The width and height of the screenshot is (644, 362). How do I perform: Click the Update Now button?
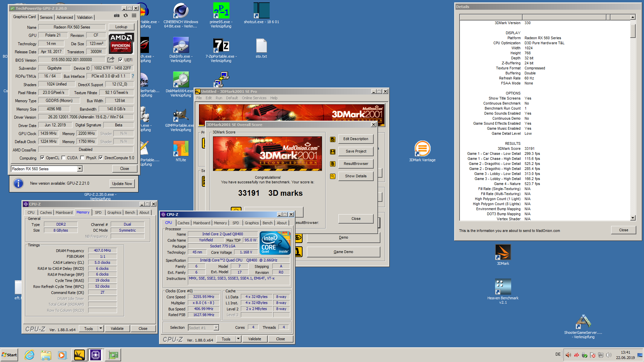click(x=122, y=184)
